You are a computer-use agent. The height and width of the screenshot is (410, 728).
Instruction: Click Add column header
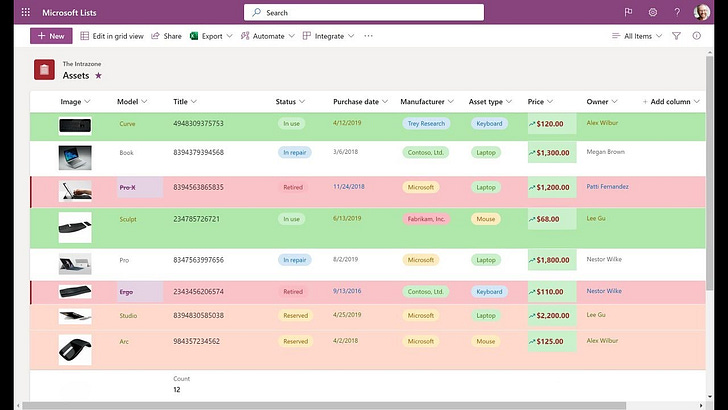point(671,101)
